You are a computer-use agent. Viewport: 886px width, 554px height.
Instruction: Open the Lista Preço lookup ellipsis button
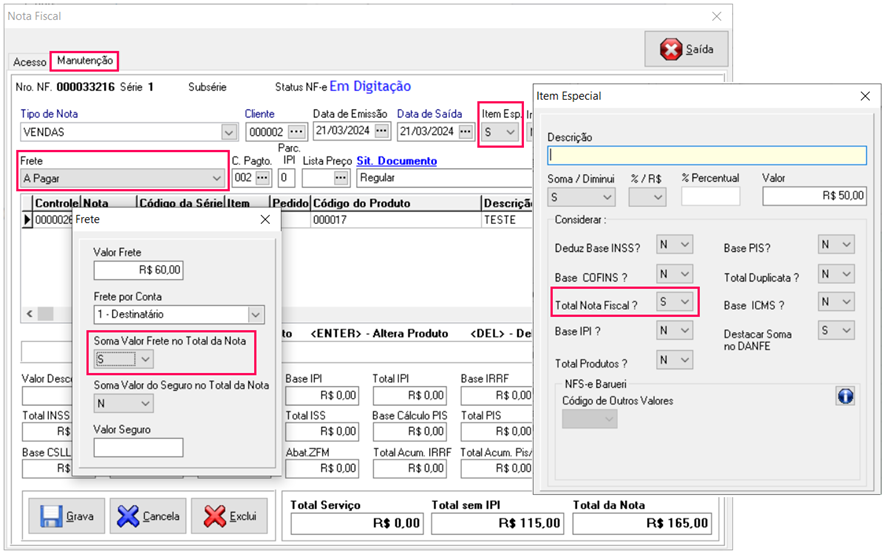point(342,178)
